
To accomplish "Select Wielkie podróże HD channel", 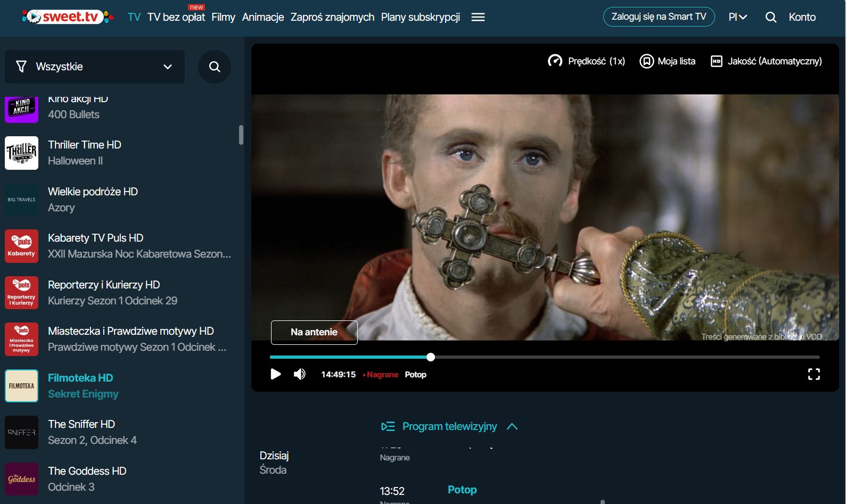I will tap(93, 192).
